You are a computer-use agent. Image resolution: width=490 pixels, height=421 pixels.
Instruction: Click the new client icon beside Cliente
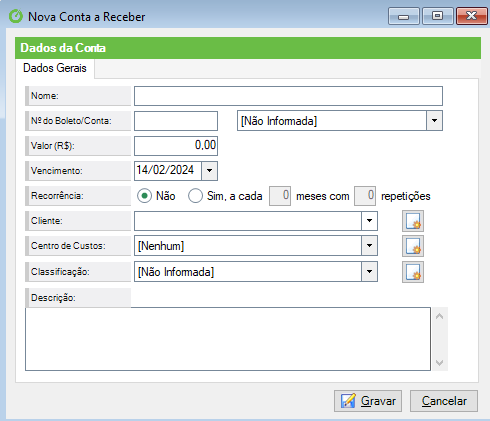pos(413,221)
